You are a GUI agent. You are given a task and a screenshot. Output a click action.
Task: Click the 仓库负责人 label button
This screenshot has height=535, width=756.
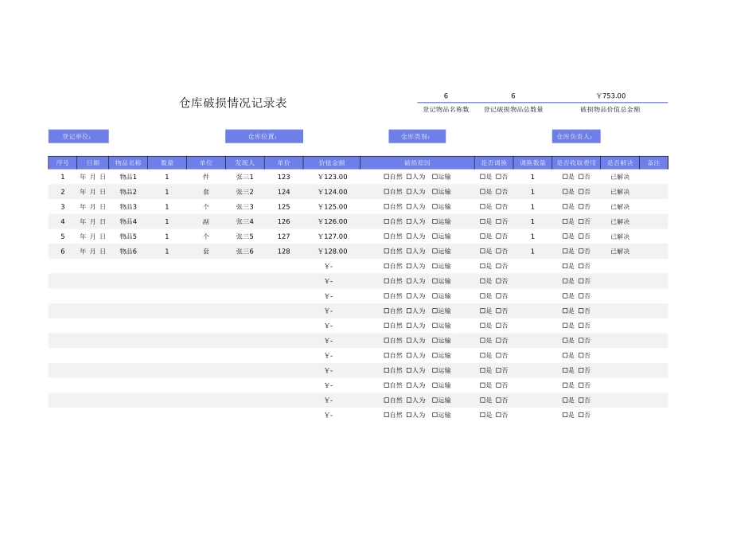pyautogui.click(x=576, y=135)
